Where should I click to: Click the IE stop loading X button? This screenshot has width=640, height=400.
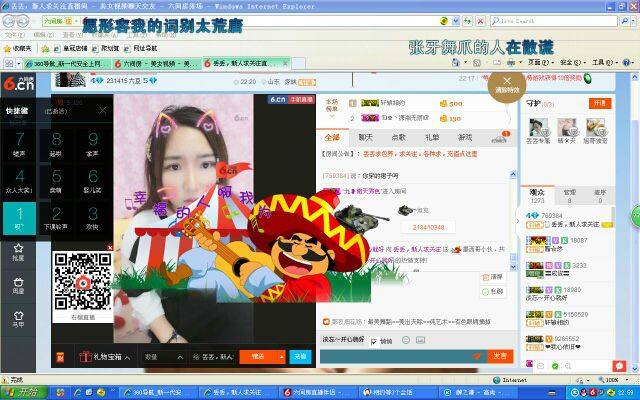(480, 21)
